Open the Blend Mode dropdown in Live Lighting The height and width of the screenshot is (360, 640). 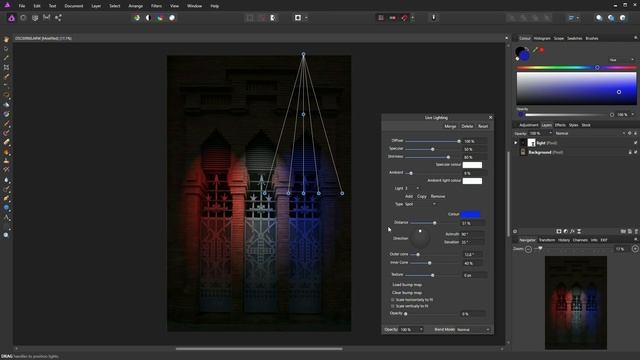(x=473, y=329)
